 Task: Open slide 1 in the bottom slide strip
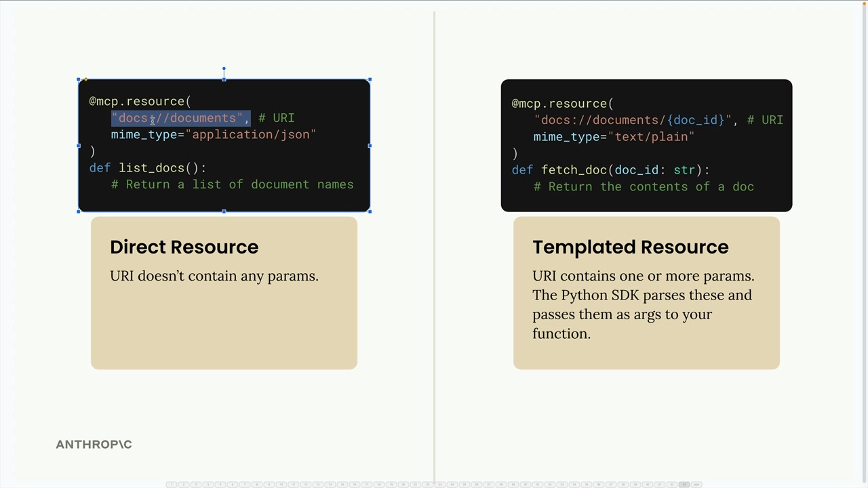(x=172, y=485)
